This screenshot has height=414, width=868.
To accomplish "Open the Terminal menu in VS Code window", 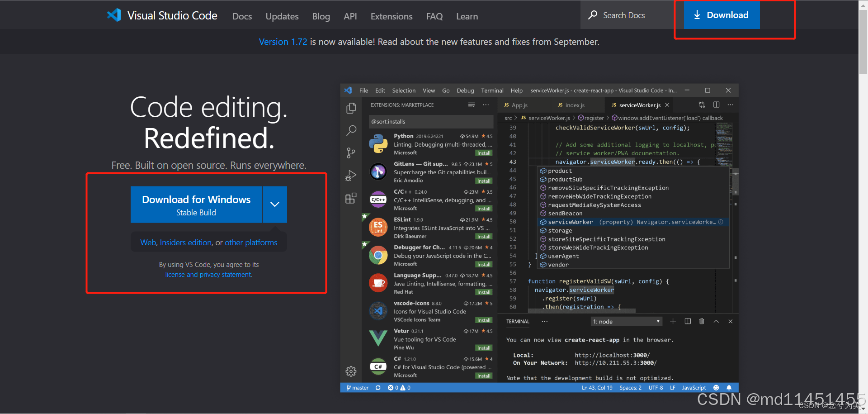I will [x=492, y=90].
